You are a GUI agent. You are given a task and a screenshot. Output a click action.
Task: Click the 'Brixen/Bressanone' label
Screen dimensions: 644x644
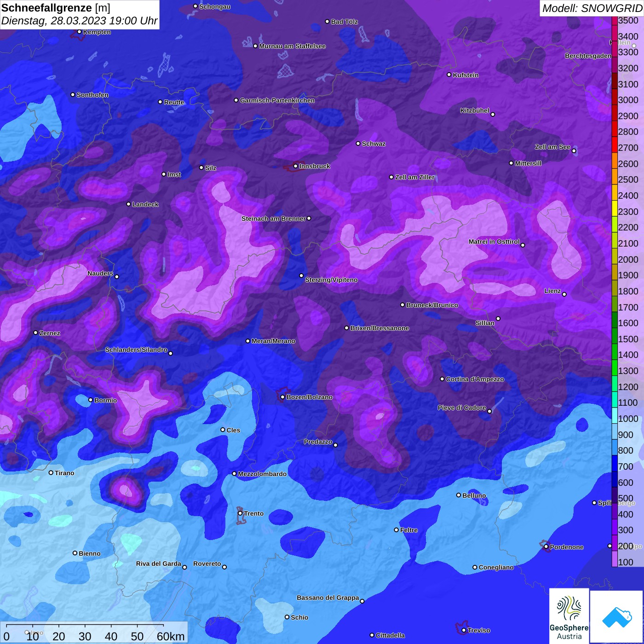(x=380, y=328)
